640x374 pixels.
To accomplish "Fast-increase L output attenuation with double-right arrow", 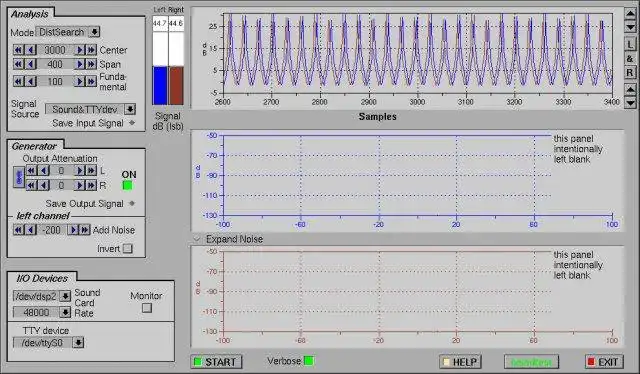I will pos(91,170).
